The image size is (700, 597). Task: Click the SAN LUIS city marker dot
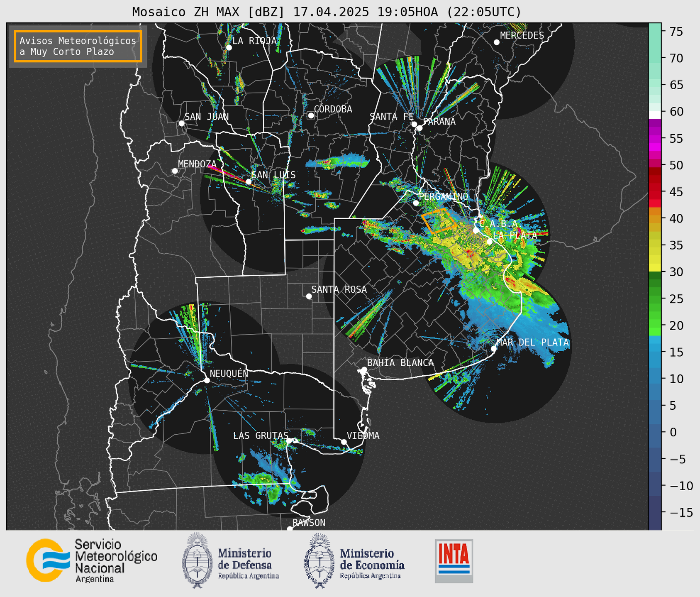coord(249,181)
